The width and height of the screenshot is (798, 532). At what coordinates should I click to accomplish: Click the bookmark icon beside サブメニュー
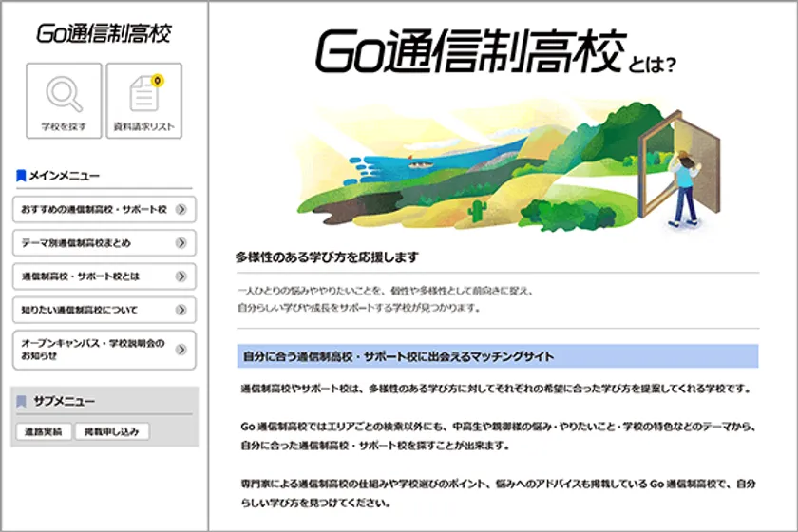tap(22, 402)
